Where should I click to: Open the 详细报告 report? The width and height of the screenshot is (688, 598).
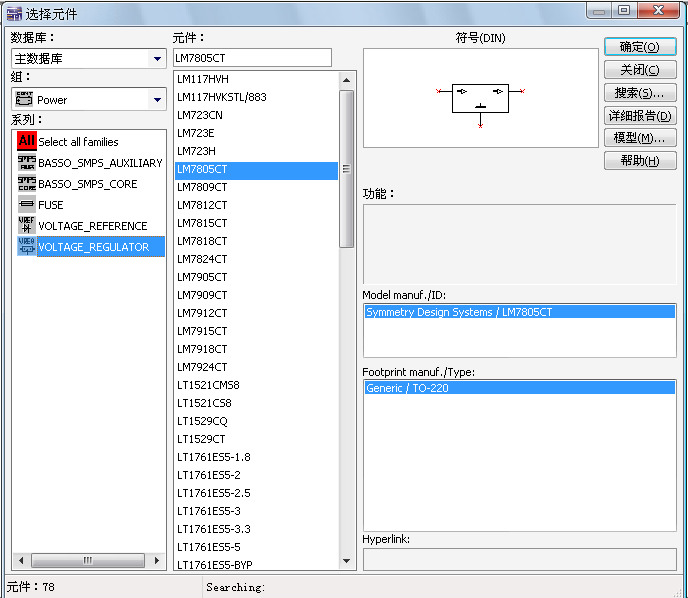(640, 116)
